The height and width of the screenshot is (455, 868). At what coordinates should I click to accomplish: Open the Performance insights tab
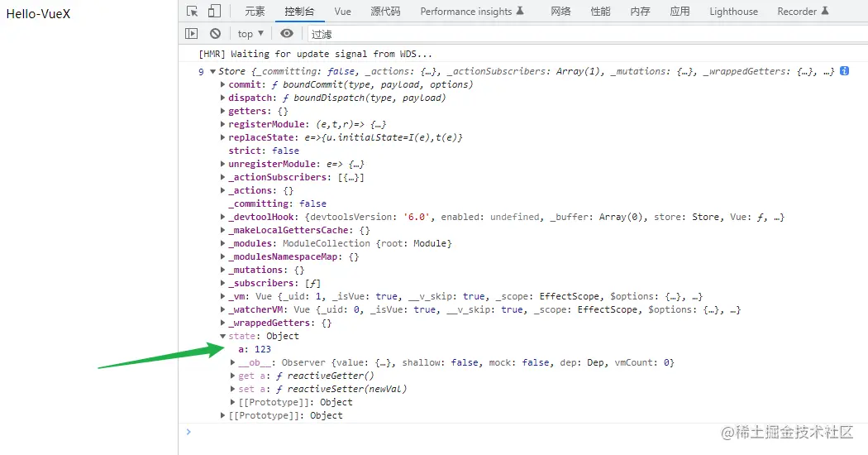click(x=472, y=11)
